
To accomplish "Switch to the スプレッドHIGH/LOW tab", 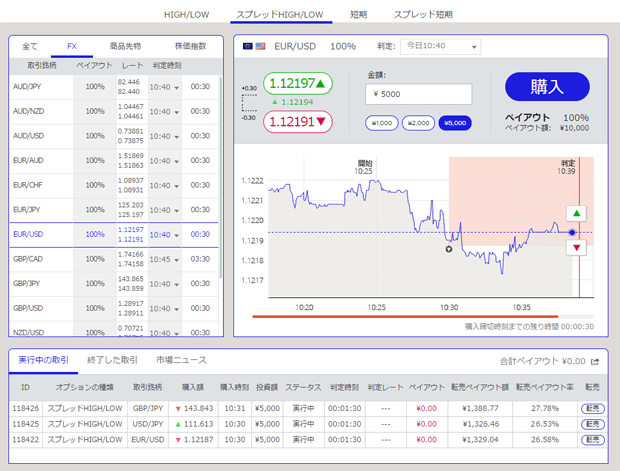I will (x=280, y=15).
